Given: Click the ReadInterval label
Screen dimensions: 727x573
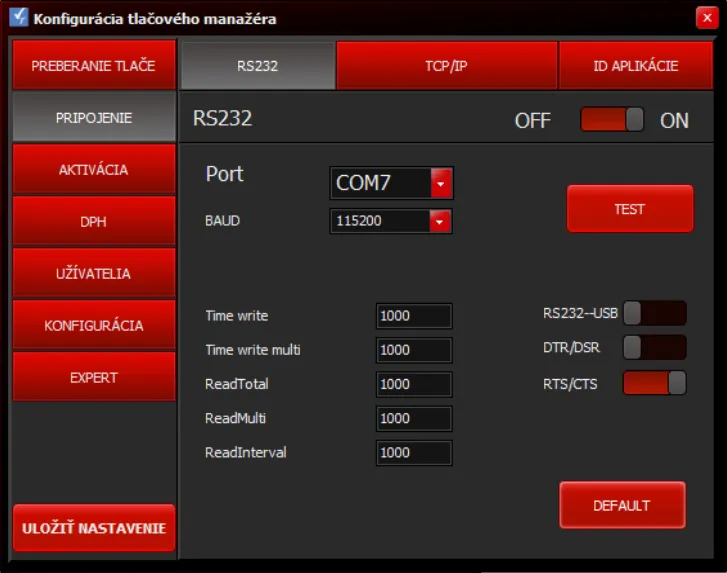Looking at the screenshot, I should coord(246,452).
